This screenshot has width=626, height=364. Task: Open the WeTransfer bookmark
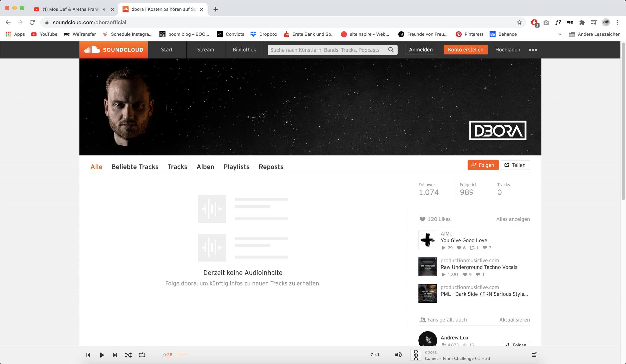[80, 34]
